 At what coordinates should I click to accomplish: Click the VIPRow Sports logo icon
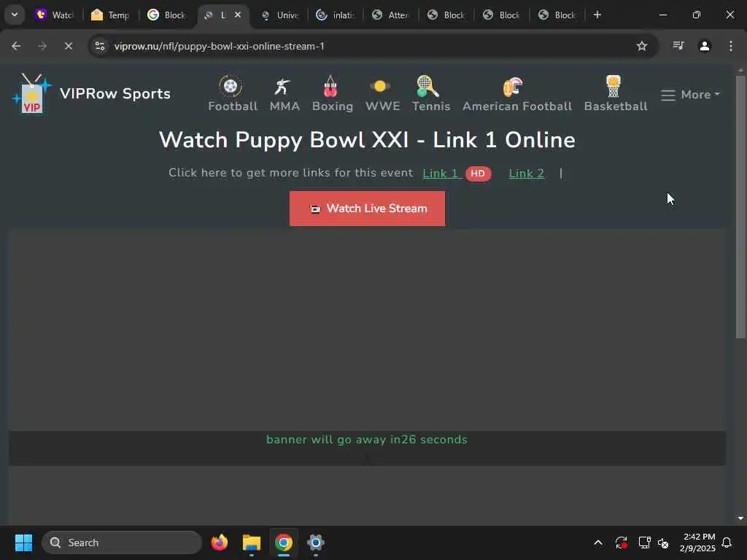click(32, 94)
